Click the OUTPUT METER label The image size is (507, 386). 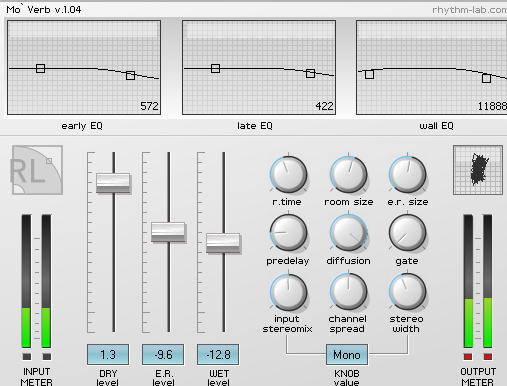coord(478,377)
